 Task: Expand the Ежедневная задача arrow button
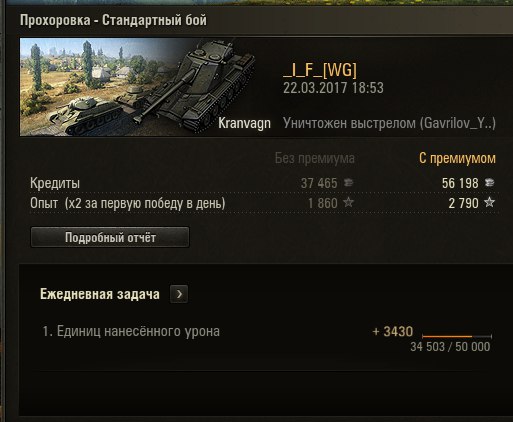click(179, 294)
